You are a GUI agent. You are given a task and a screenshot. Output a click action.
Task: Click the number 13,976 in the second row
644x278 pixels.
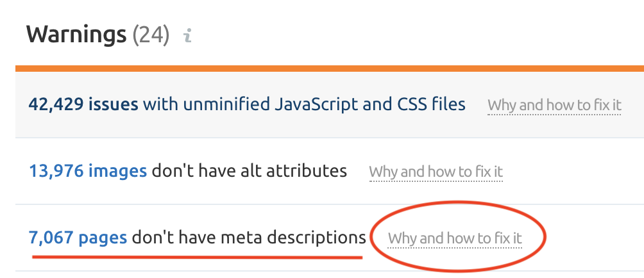point(56,171)
